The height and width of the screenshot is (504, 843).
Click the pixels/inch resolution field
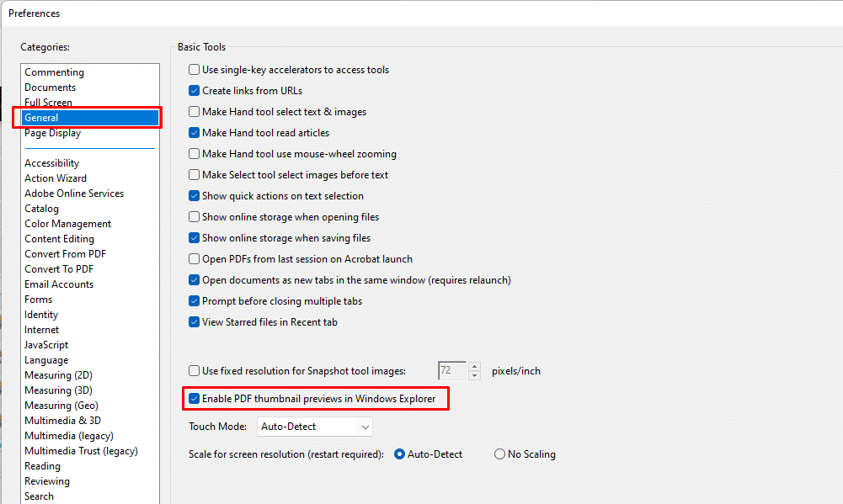[x=451, y=370]
